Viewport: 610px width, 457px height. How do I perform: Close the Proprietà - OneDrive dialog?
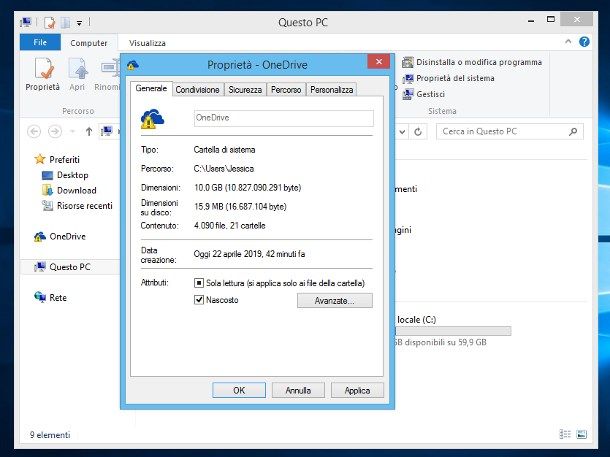coord(379,61)
